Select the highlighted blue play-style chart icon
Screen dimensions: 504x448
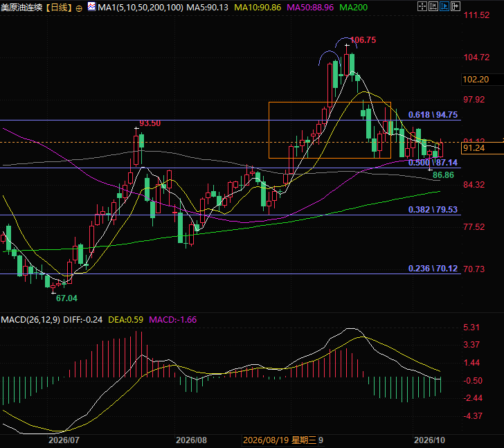click(x=444, y=6)
